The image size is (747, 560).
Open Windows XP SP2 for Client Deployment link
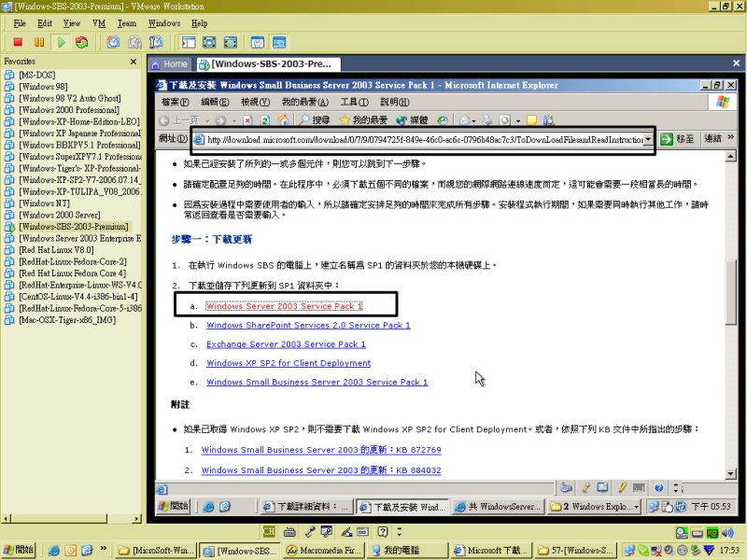[x=289, y=363]
